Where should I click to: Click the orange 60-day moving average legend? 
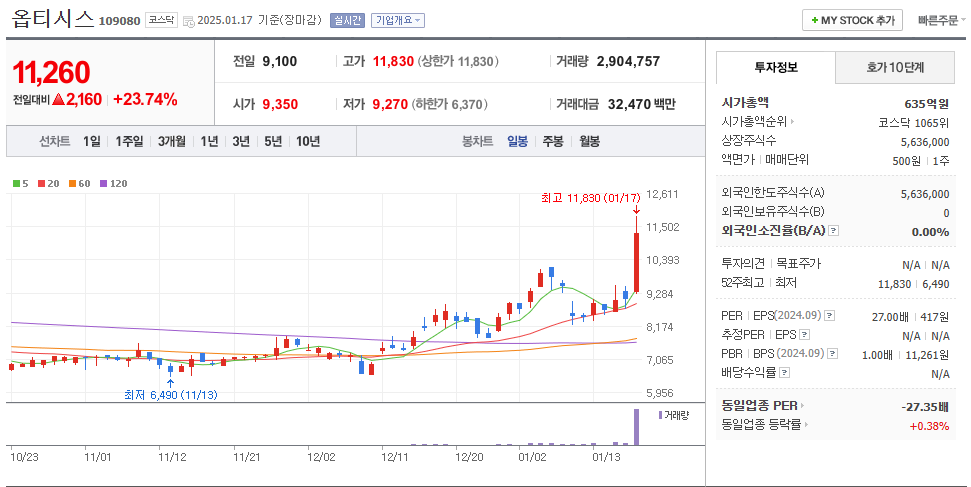point(80,183)
